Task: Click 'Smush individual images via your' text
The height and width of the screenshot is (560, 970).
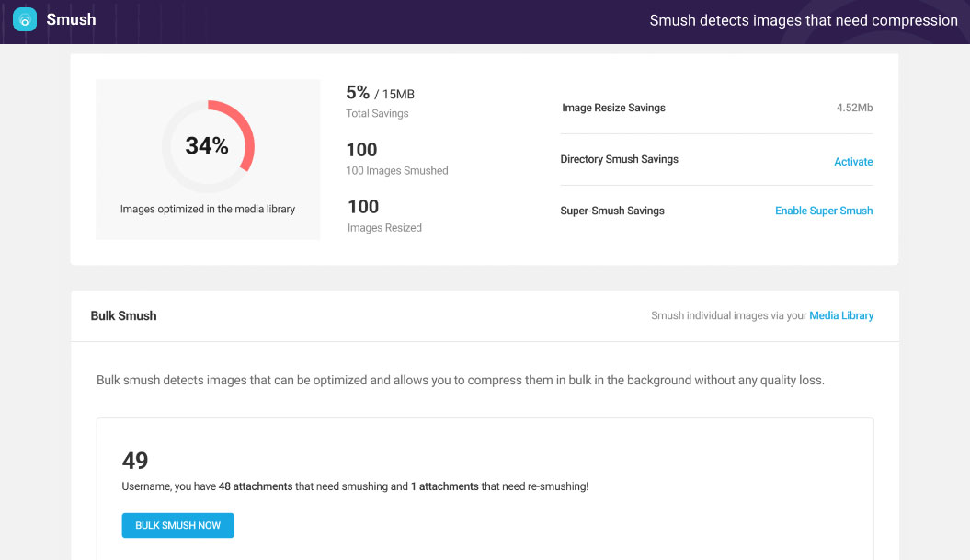Action: coord(729,315)
